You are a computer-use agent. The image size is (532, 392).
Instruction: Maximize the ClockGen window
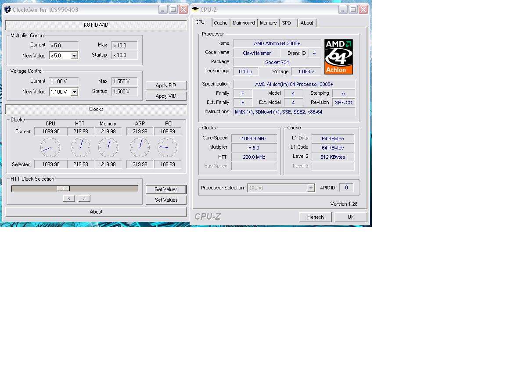[173, 10]
